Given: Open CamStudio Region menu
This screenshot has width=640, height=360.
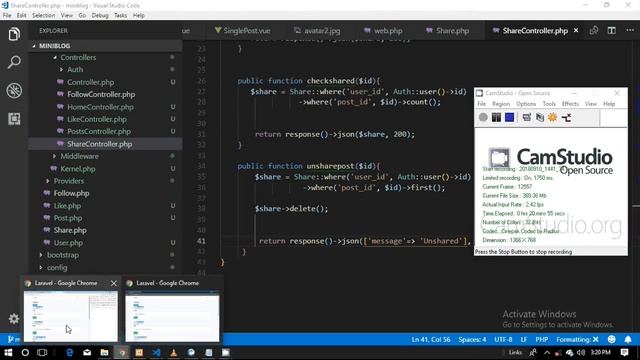Looking at the screenshot, I should coord(501,104).
